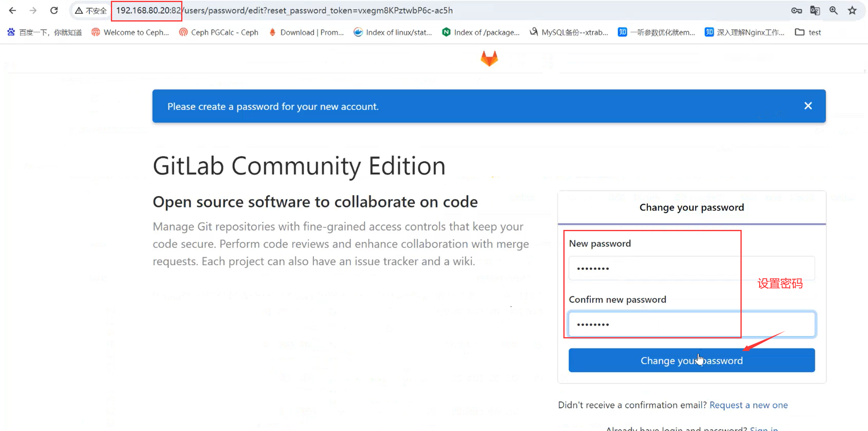Follow the Sign in link
Image resolution: width=868 pixels, height=431 pixels.
coord(764,428)
